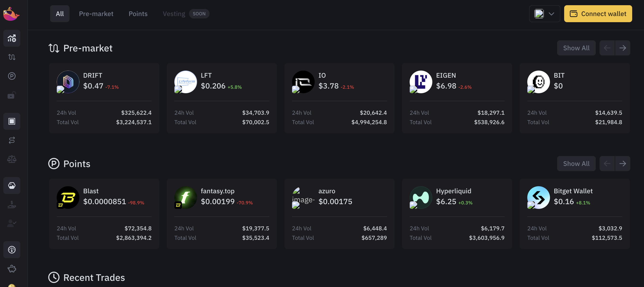This screenshot has width=644, height=287.
Task: Go to next Pre-market cards with right arrow
Action: point(622,48)
